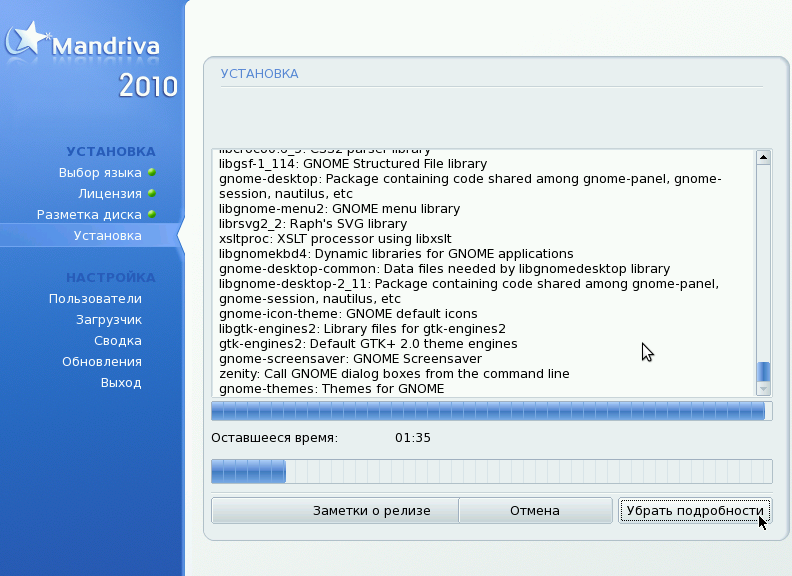
Task: Click libgsf-1_114 package line
Action: (353, 164)
